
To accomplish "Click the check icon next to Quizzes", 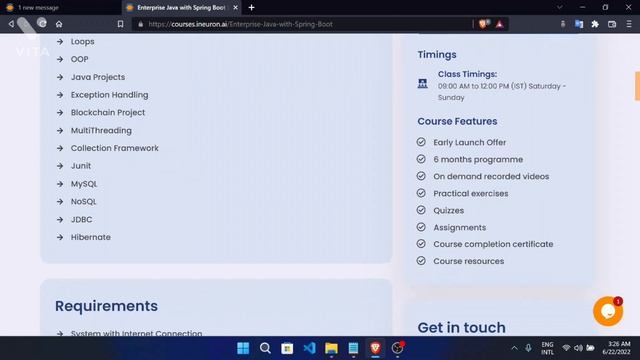I will (421, 210).
